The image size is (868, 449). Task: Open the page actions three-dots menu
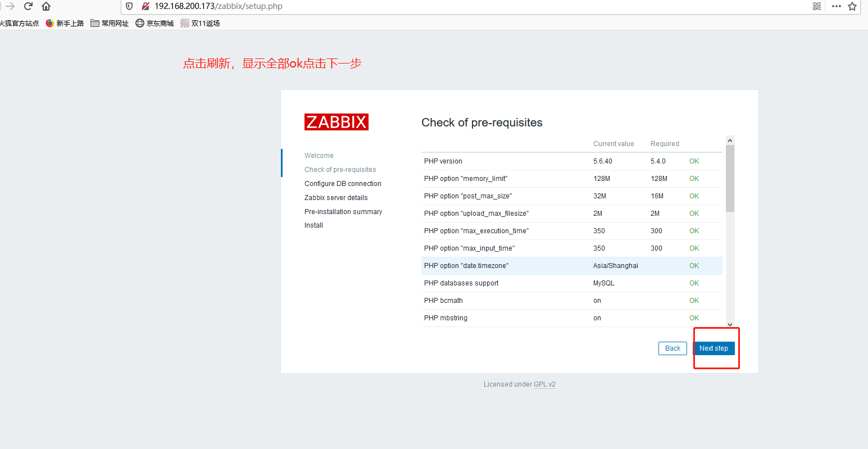pos(836,6)
